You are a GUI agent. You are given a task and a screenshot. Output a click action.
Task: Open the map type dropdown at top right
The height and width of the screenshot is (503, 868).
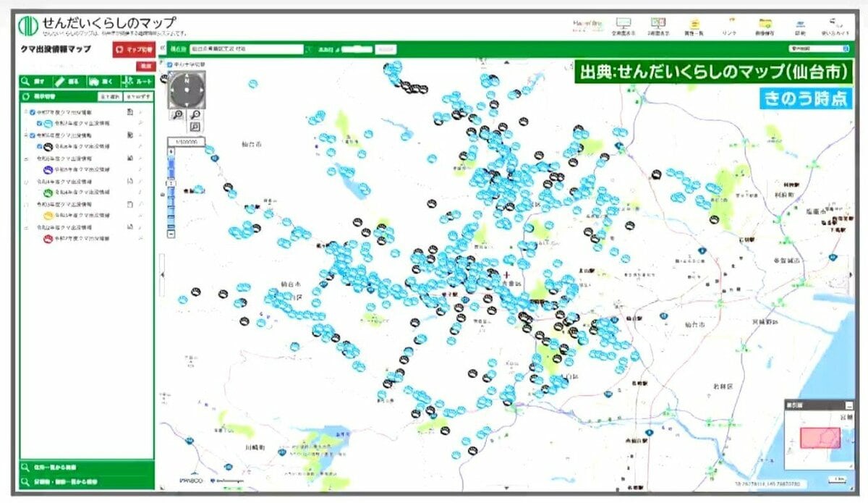coord(819,49)
